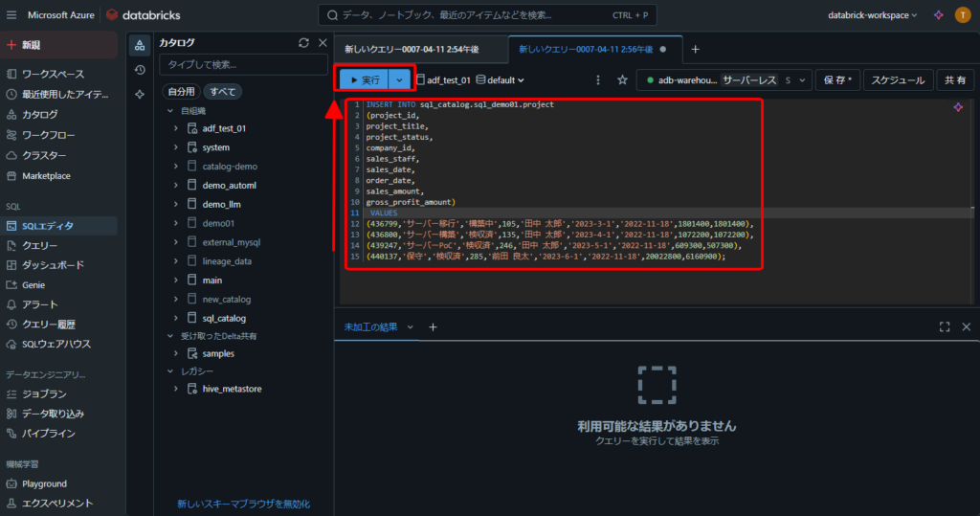
Task: Click the 新規 create button
Action: pyautogui.click(x=58, y=45)
